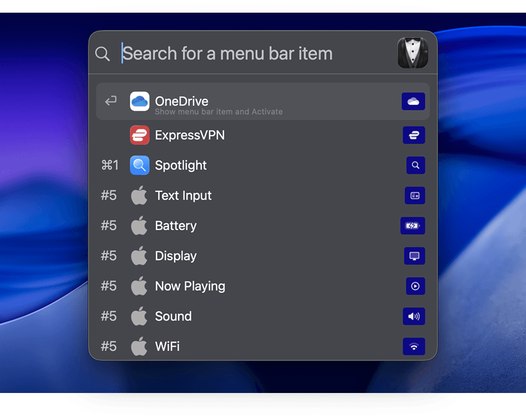Choose the Text Input label

183,196
